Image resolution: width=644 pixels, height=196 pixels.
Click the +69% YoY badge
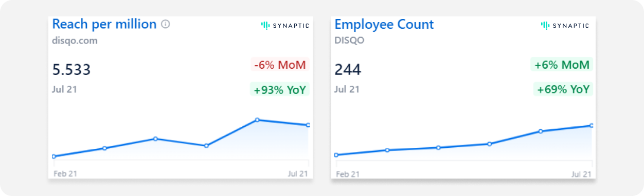563,90
